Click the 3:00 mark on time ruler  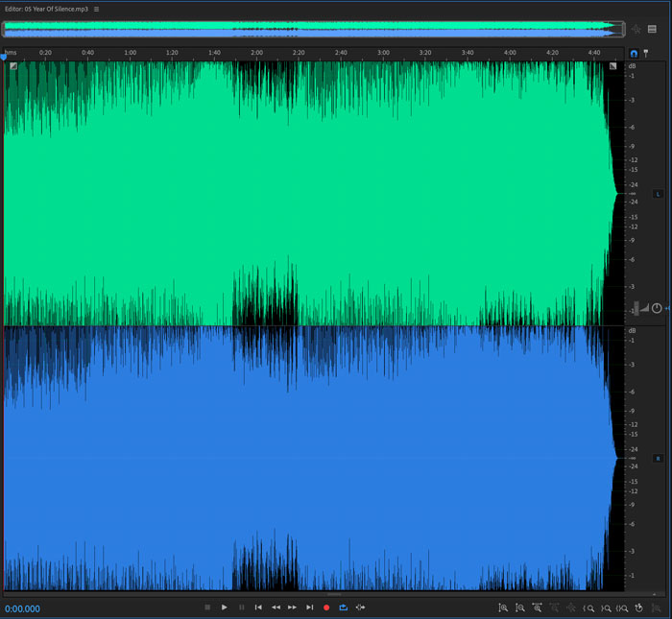(x=383, y=53)
